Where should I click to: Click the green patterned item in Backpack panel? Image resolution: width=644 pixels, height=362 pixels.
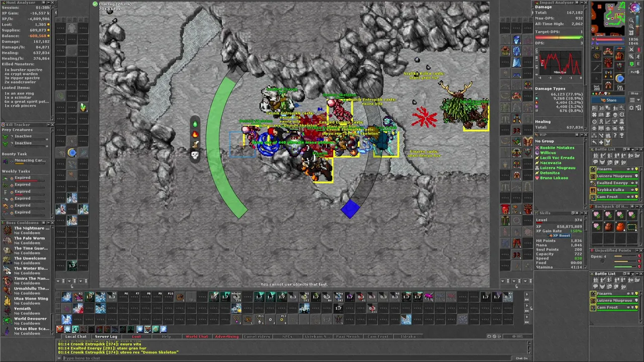click(632, 227)
